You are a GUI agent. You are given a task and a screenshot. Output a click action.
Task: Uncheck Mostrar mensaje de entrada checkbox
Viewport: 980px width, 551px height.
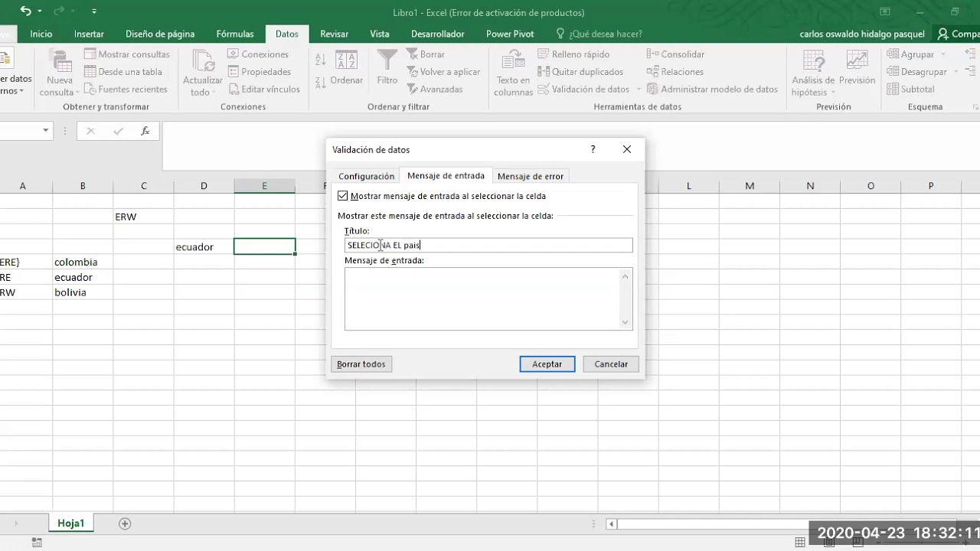tap(342, 196)
